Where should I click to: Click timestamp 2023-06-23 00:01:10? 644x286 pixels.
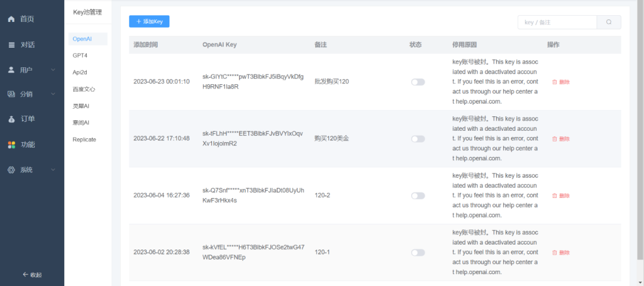(162, 82)
